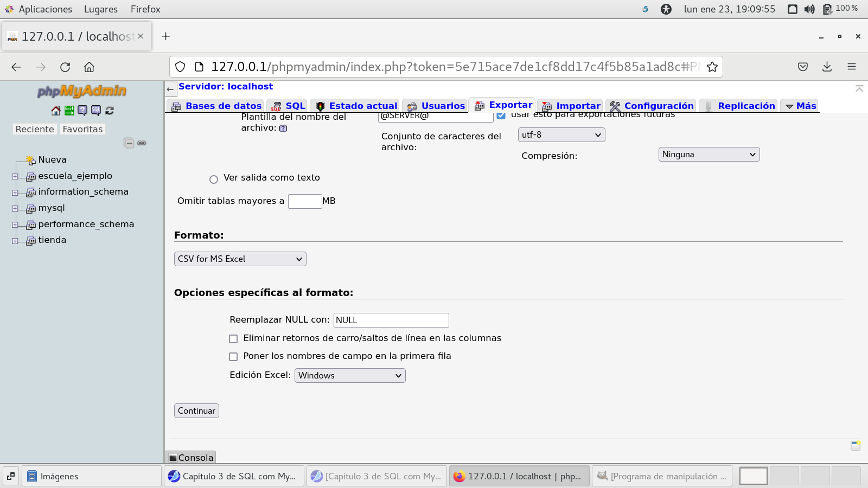Screen dimensions: 868x488
Task: Expand the tienda database tree node
Action: [15, 241]
